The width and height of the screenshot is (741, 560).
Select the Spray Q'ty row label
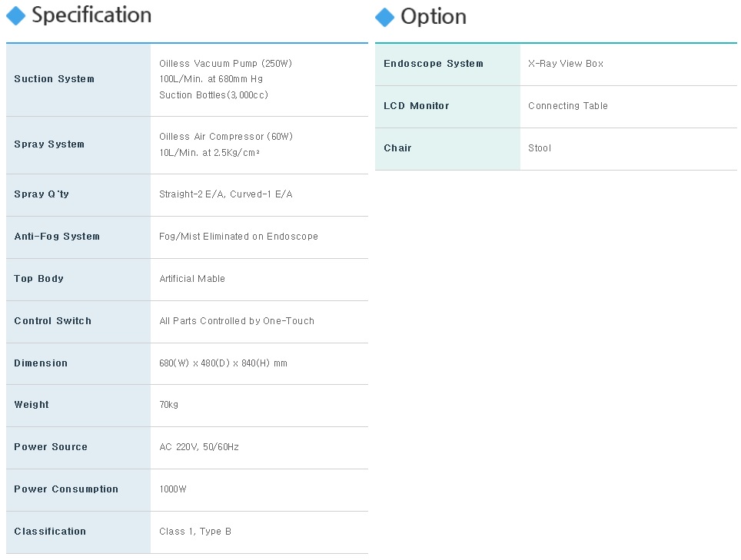[x=41, y=194]
